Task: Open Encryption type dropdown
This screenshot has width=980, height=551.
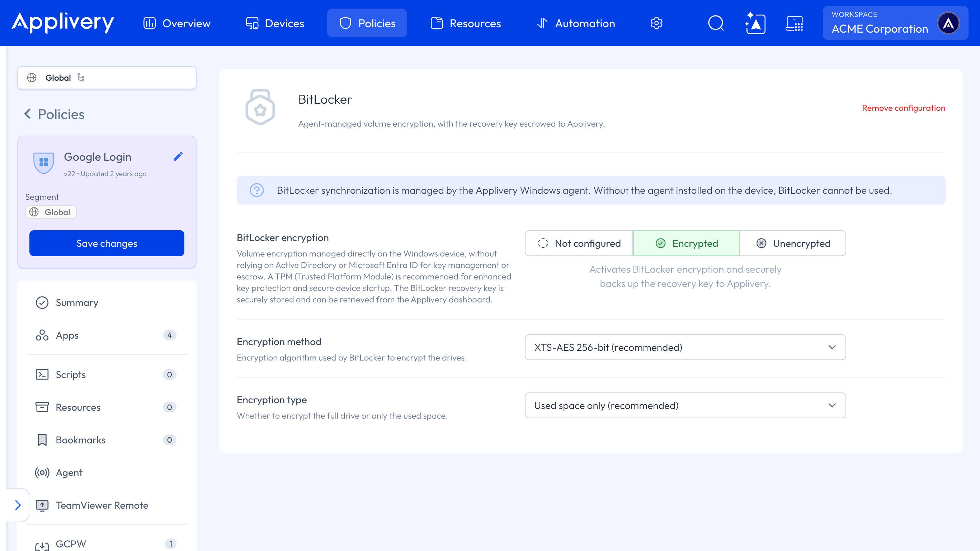Action: point(685,405)
